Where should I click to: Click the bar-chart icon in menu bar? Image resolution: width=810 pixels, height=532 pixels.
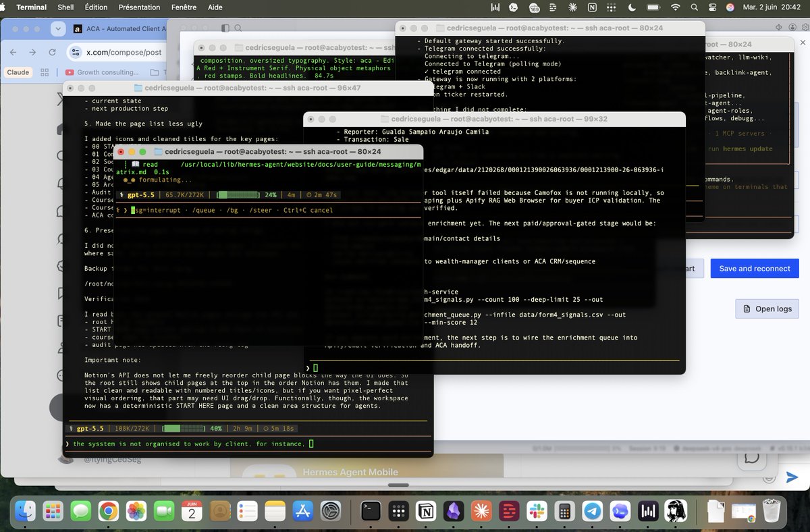495,7
